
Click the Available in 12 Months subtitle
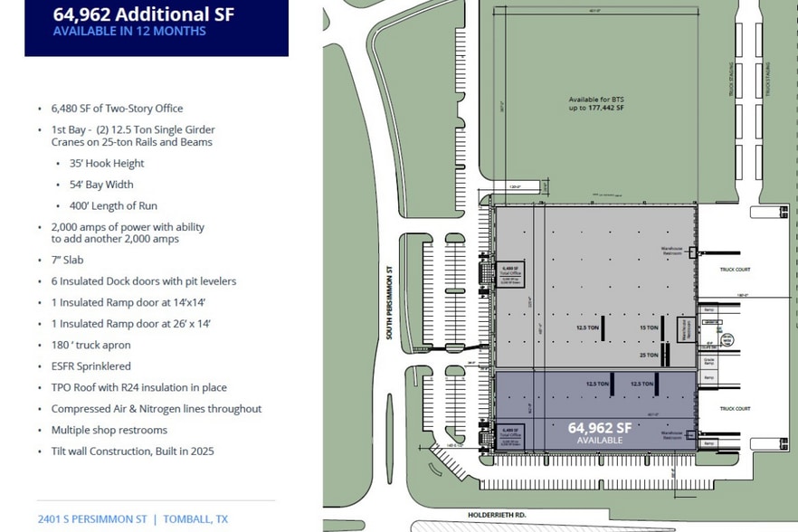coord(129,32)
